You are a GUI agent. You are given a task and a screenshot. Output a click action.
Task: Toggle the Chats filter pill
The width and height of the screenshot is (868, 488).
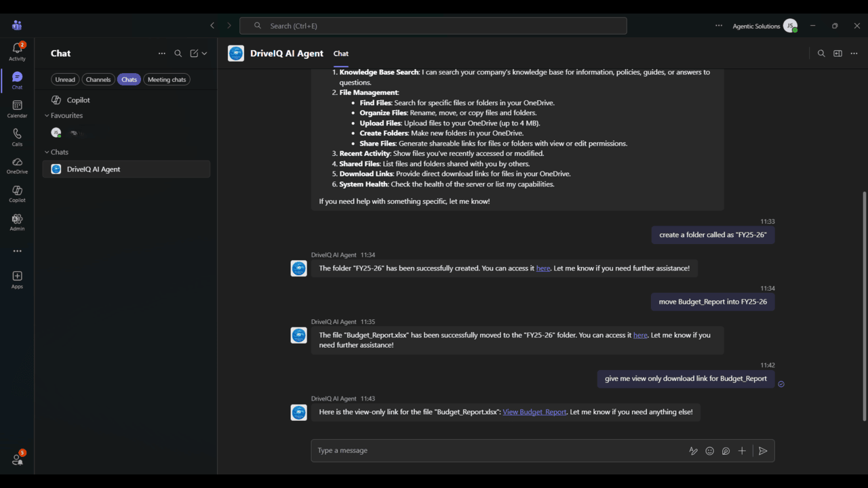point(129,79)
